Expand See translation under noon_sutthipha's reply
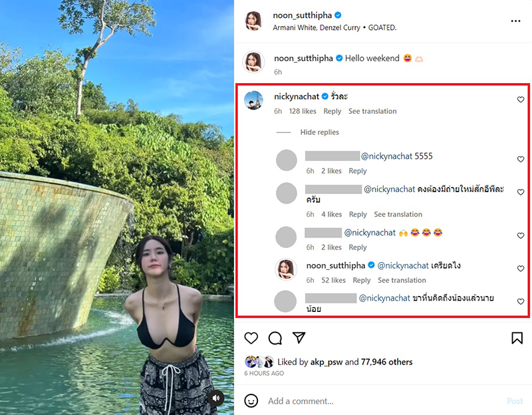 click(x=402, y=280)
